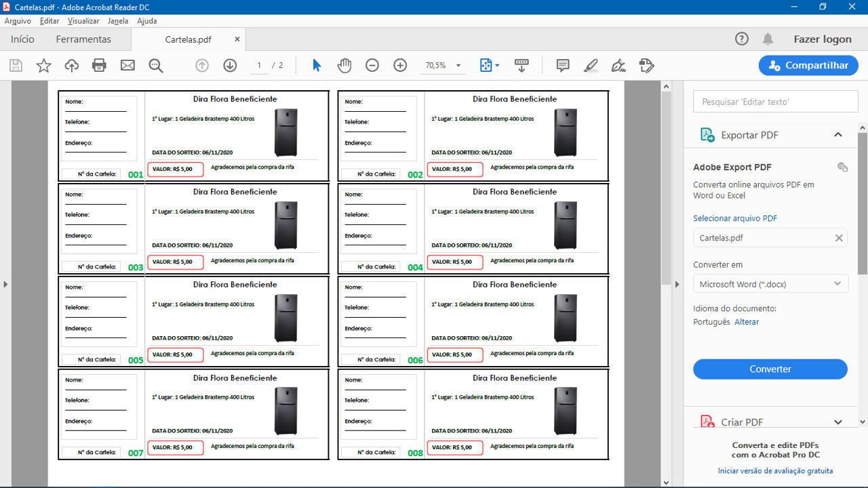The image size is (868, 488).
Task: Click raffle ticket number 004
Action: pyautogui.click(x=415, y=268)
